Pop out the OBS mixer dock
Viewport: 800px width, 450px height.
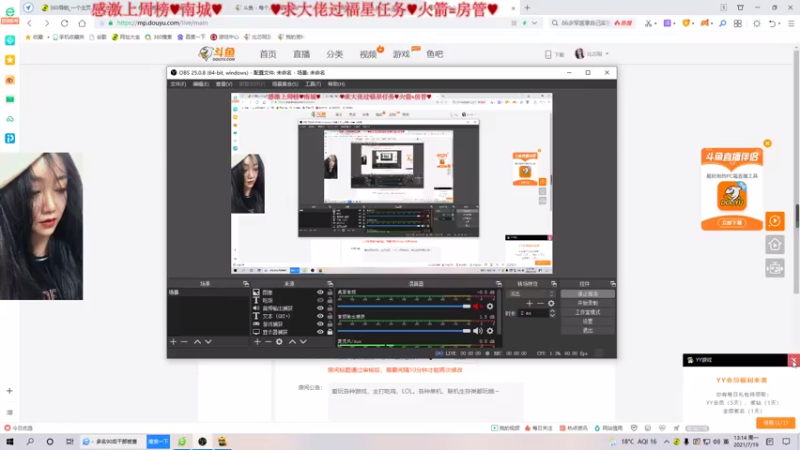point(498,284)
